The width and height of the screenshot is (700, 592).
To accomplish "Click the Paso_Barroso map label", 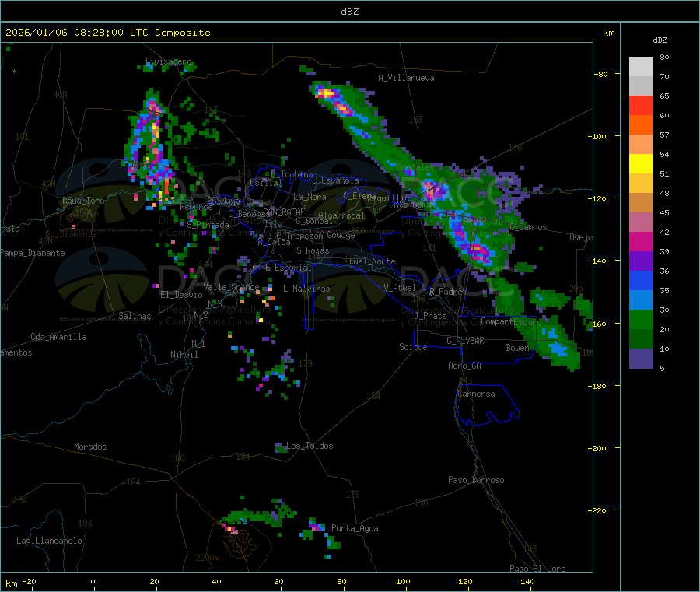I will tap(476, 480).
